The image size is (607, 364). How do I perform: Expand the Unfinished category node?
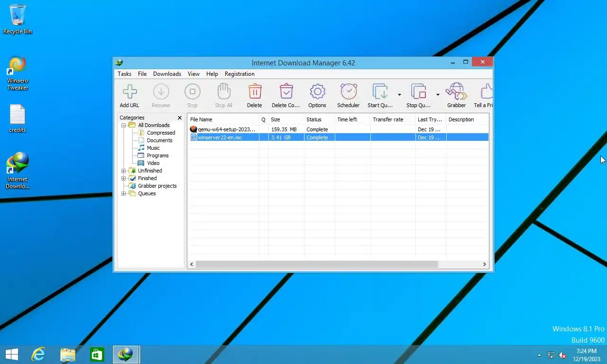click(124, 171)
